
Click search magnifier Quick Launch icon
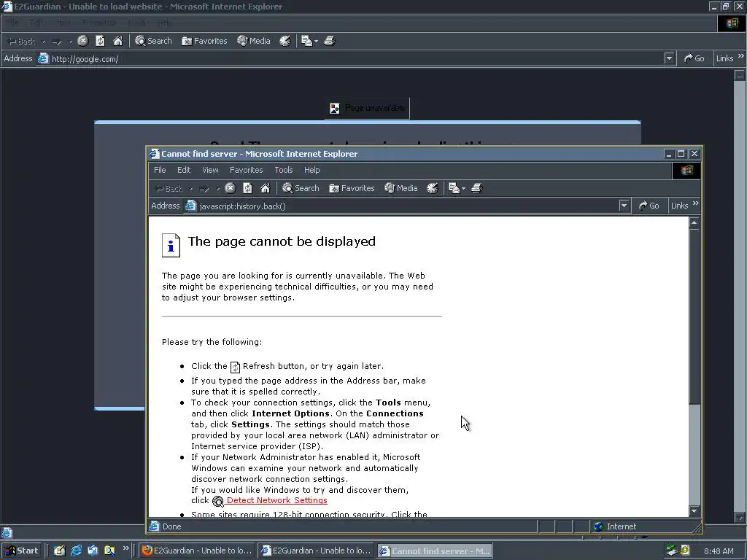[109, 551]
